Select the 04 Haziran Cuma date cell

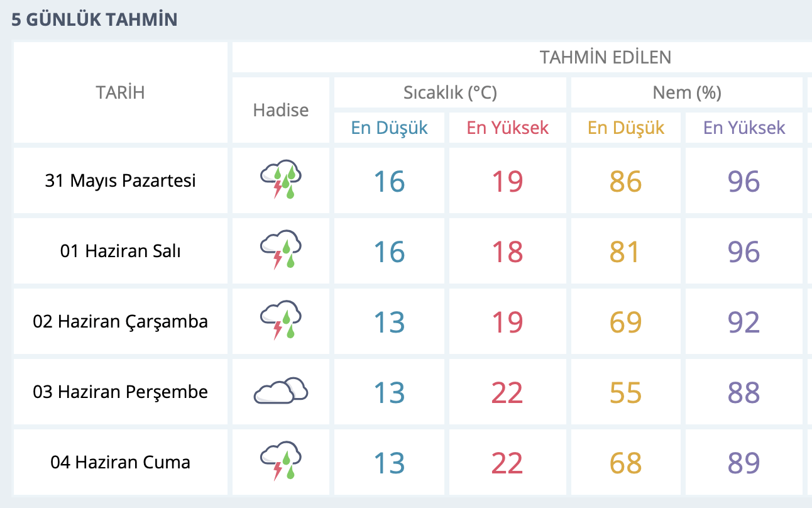point(120,462)
